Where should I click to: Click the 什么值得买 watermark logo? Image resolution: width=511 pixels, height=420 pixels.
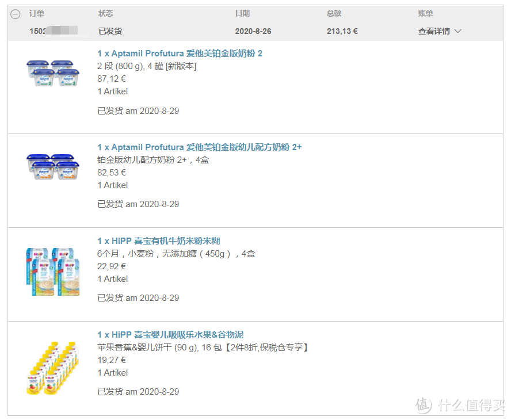click(x=460, y=406)
